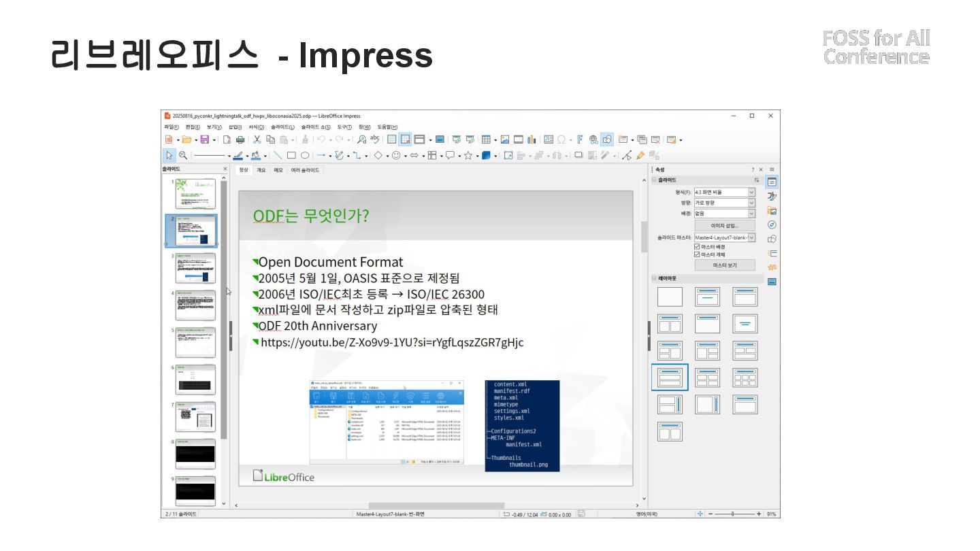Select the Smiley symbol shapes tool
This screenshot has height=551, width=980.
(396, 155)
